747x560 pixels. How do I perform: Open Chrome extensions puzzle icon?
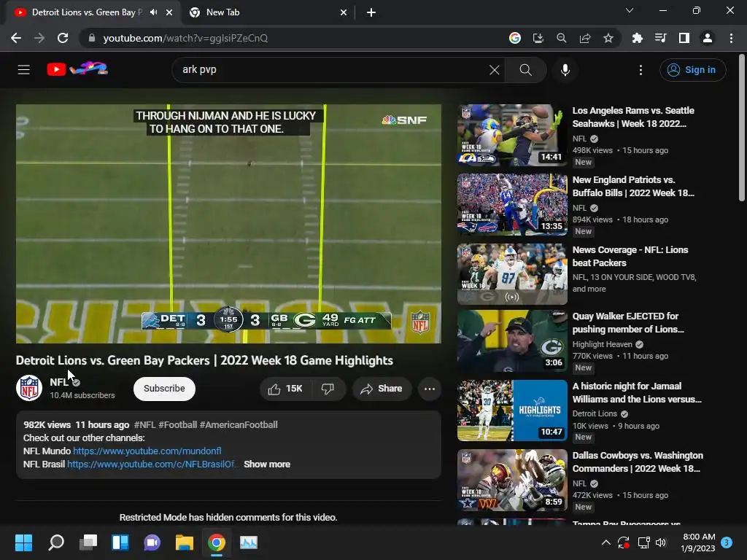click(637, 38)
